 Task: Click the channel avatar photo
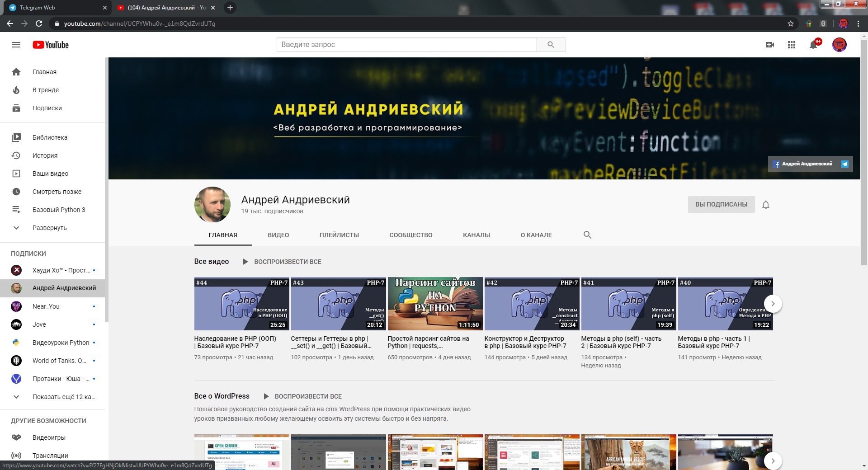212,205
